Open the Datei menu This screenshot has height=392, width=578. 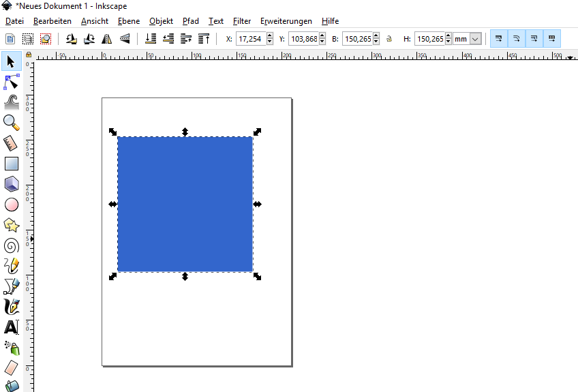(14, 21)
